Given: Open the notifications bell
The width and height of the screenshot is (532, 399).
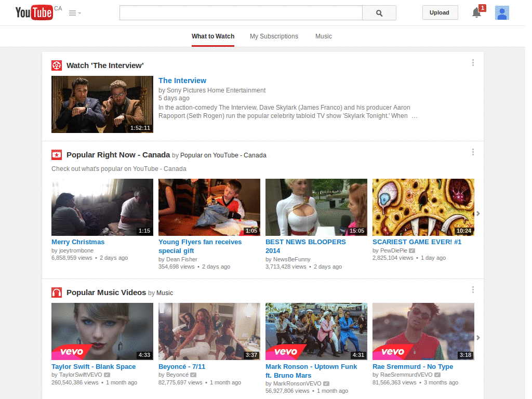Looking at the screenshot, I should point(476,13).
